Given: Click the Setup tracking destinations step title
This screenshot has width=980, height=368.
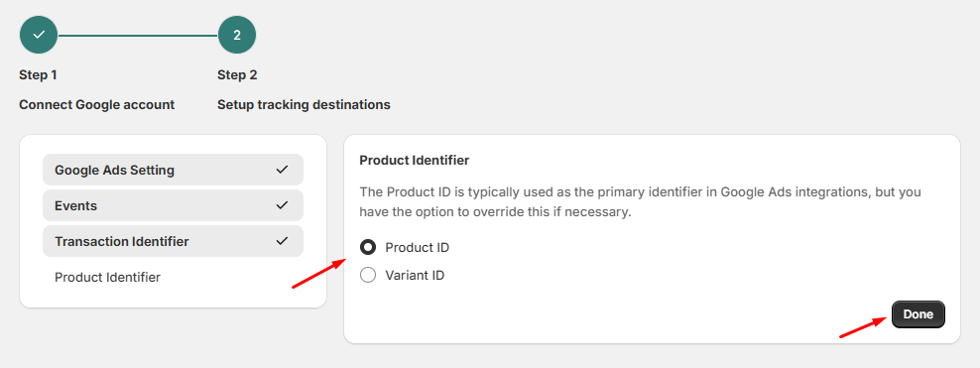Looking at the screenshot, I should [x=304, y=104].
